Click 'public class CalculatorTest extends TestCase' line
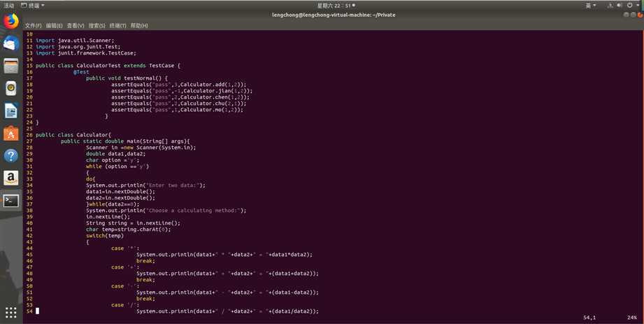The height and width of the screenshot is (324, 644). pyautogui.click(x=108, y=66)
